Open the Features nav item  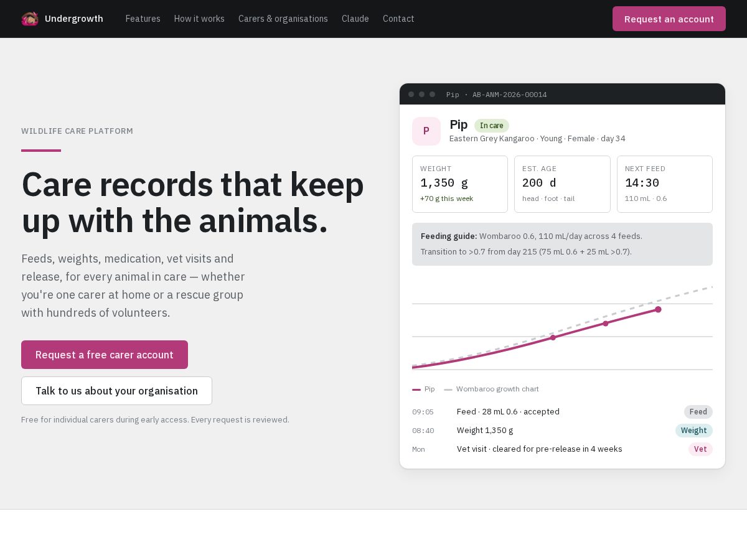point(143,19)
